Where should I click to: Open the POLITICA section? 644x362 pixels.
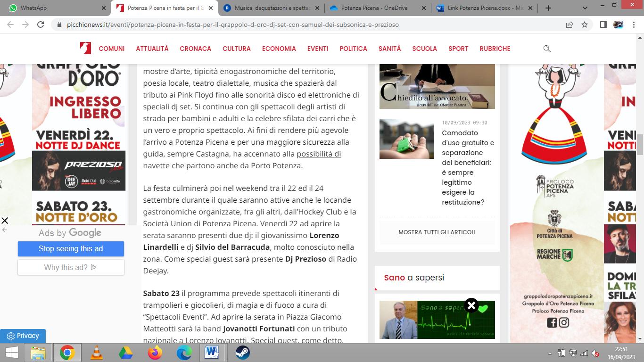(x=354, y=49)
